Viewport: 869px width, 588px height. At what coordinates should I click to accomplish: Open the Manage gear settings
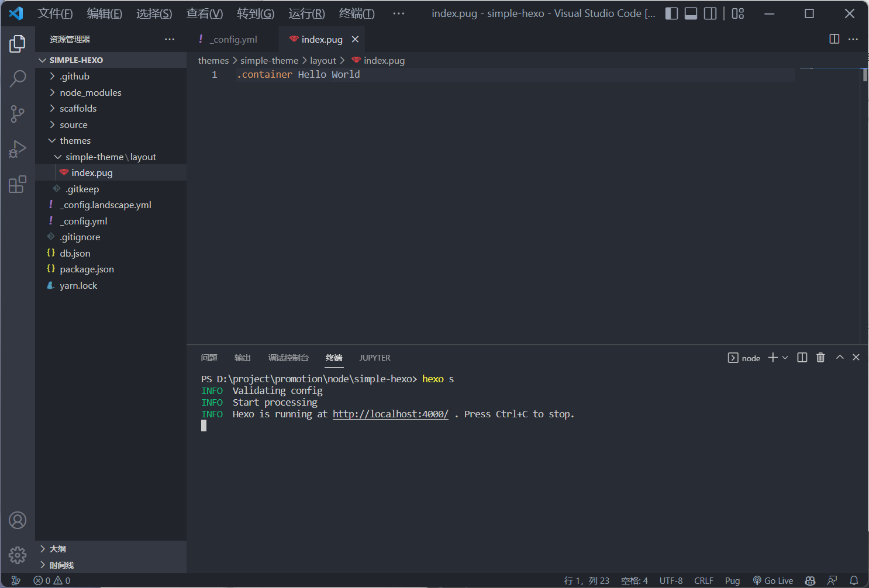(x=18, y=555)
